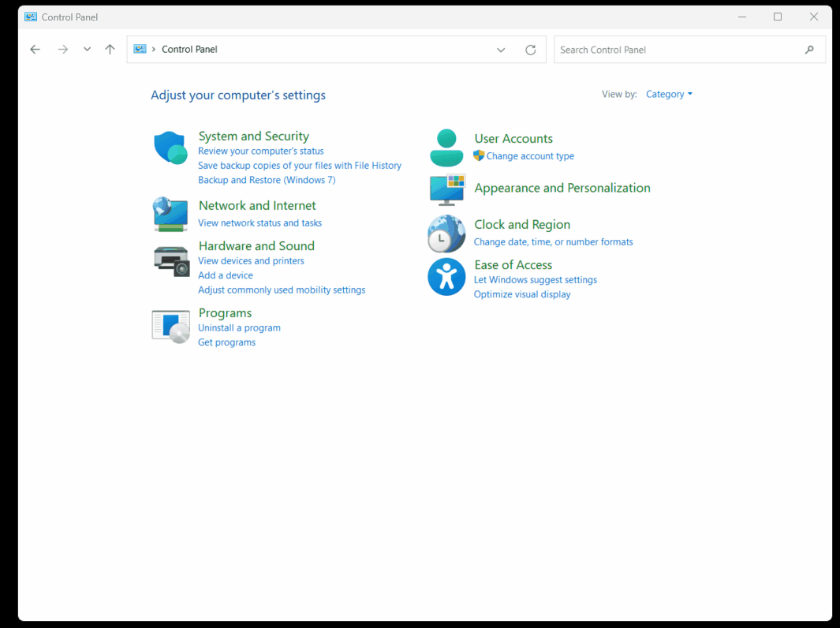Click the Control Panel address bar text
This screenshot has width=840, height=628.
tap(189, 49)
